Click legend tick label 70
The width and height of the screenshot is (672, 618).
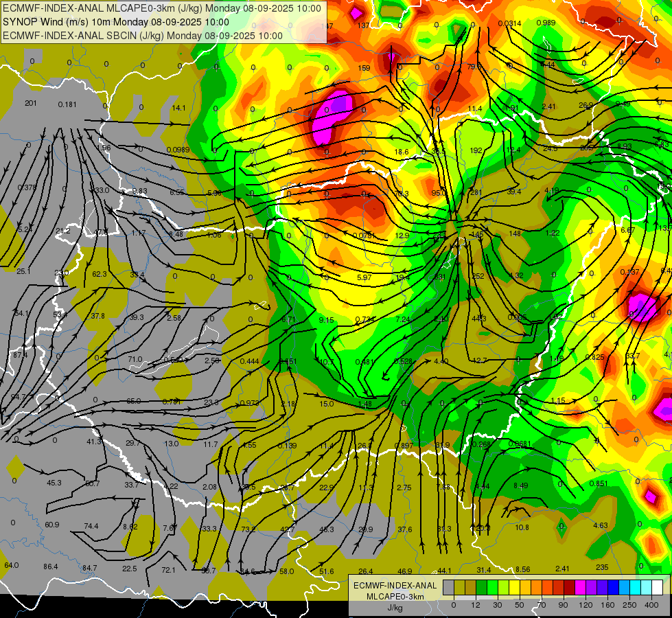tap(542, 605)
